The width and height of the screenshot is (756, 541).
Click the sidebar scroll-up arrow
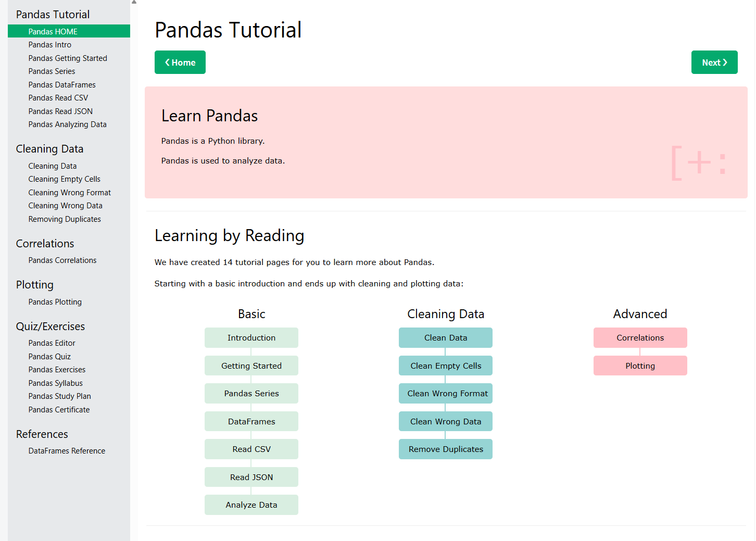(x=133, y=3)
